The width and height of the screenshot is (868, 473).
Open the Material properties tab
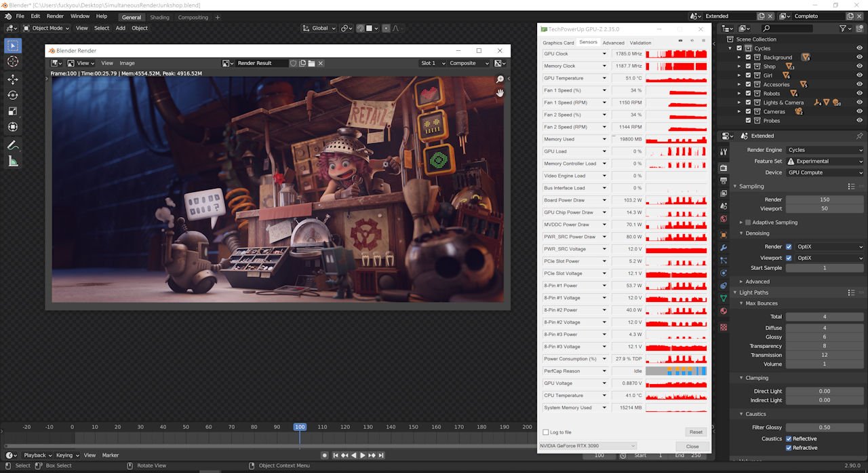[x=724, y=311]
